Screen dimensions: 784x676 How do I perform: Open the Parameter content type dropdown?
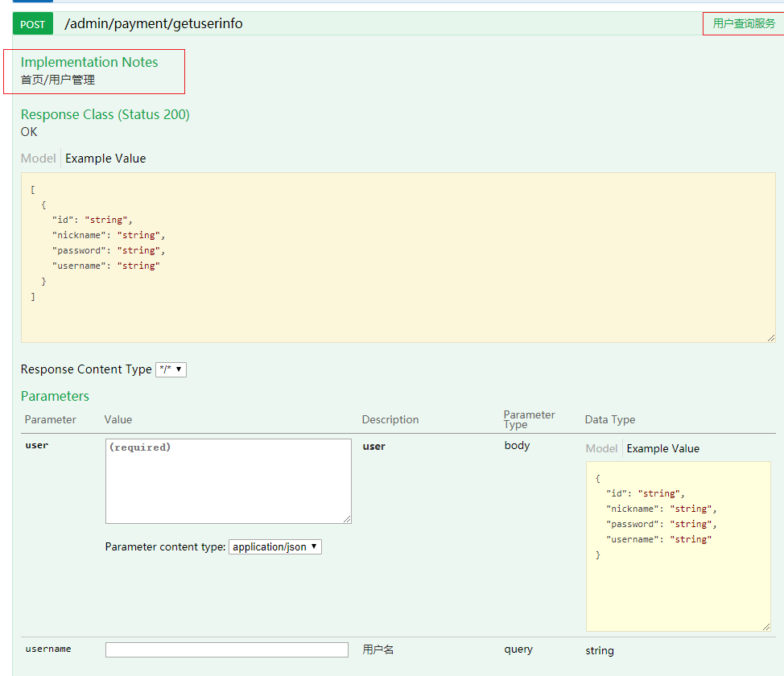pyautogui.click(x=275, y=547)
